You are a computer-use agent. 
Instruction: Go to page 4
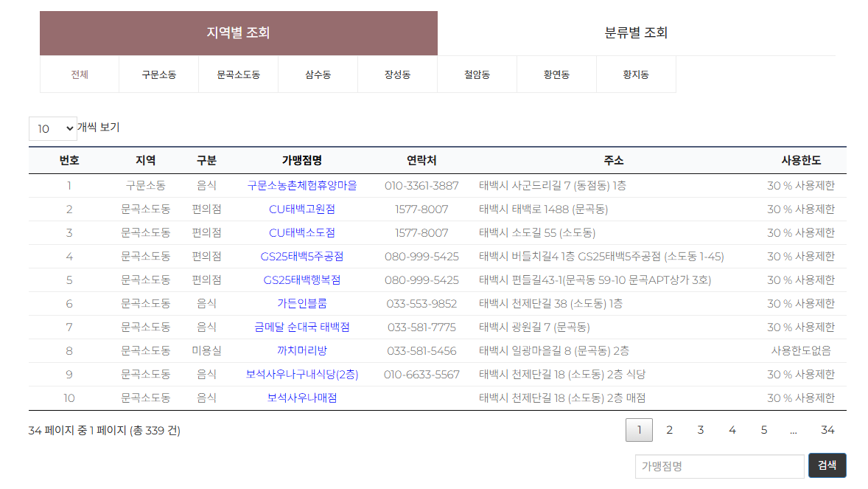point(732,430)
